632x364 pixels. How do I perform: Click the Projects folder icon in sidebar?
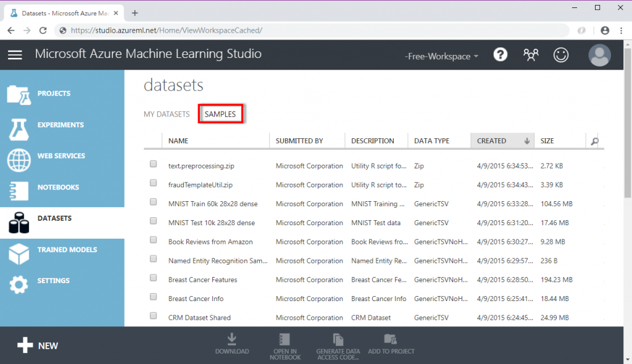(19, 95)
